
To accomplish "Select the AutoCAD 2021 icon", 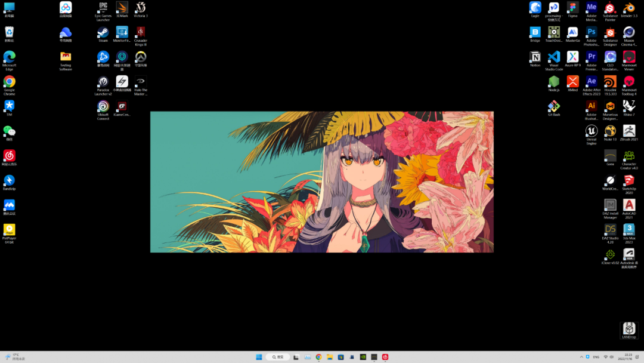I will click(629, 209).
